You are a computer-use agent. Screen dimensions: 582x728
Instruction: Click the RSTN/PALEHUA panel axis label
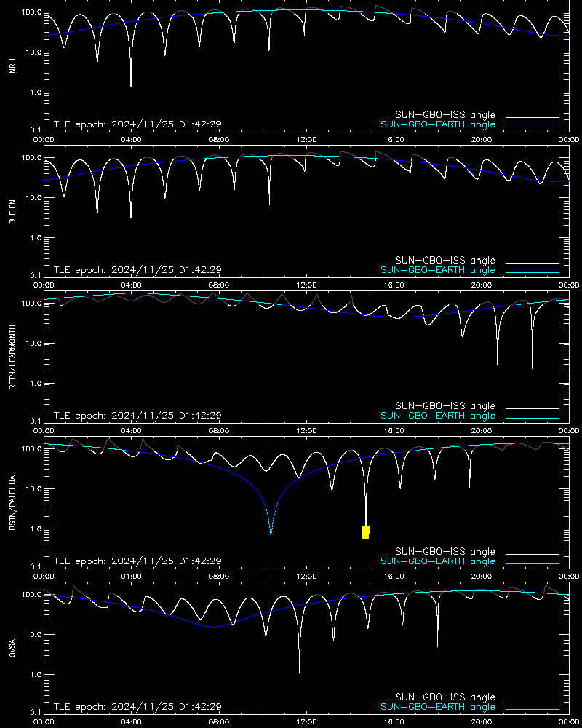tap(12, 503)
